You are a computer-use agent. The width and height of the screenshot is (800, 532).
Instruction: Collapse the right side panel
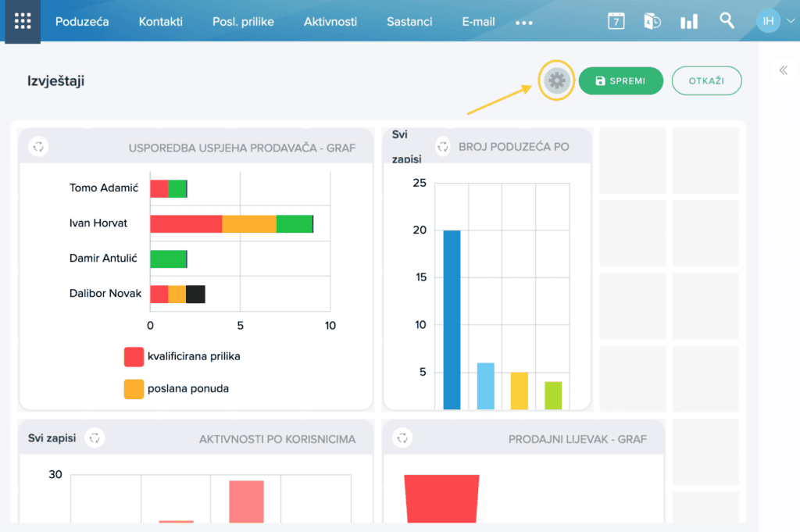(783, 70)
